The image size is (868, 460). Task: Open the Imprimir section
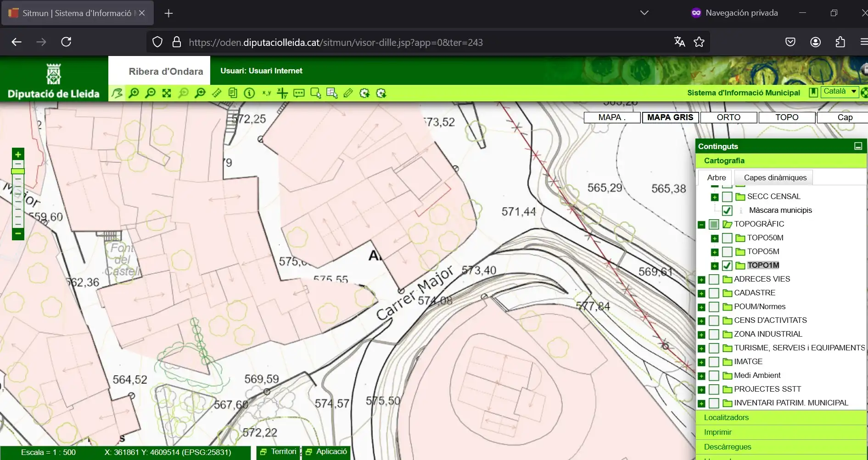point(781,432)
